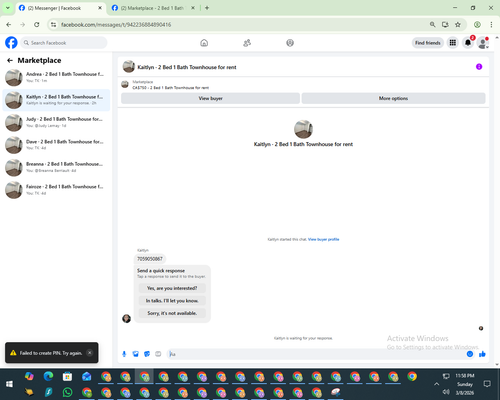The height and width of the screenshot is (400, 500).
Task: Click the More options button
Action: [x=393, y=98]
